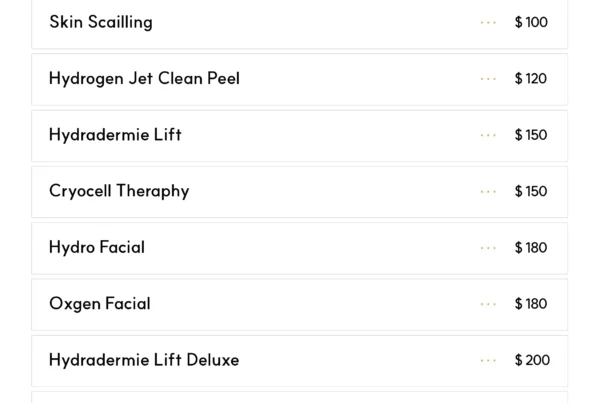Choose the Hydro Facial service name
This screenshot has height=403, width=600.
tap(97, 248)
